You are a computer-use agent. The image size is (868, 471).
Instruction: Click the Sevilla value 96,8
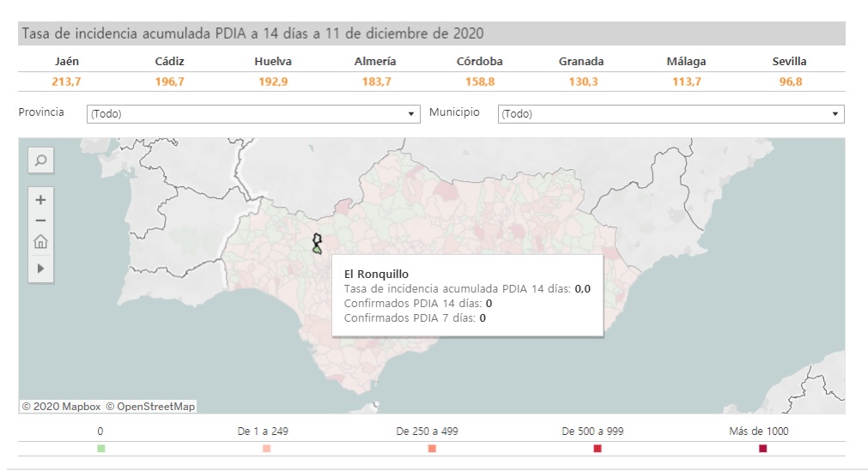pyautogui.click(x=791, y=82)
